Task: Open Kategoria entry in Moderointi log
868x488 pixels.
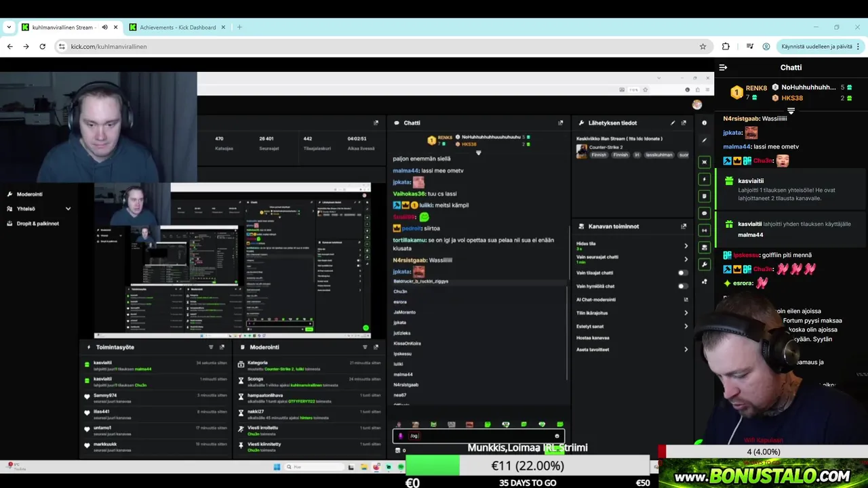Action: (x=309, y=366)
